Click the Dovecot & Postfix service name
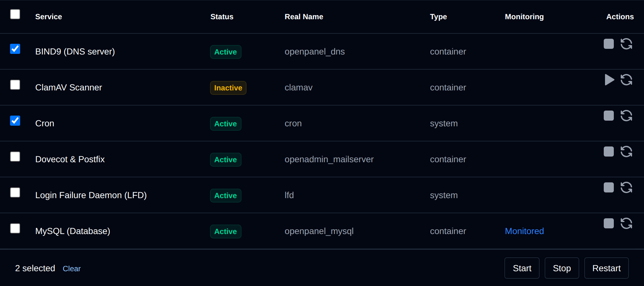Viewport: 644px width, 286px height. (x=70, y=159)
